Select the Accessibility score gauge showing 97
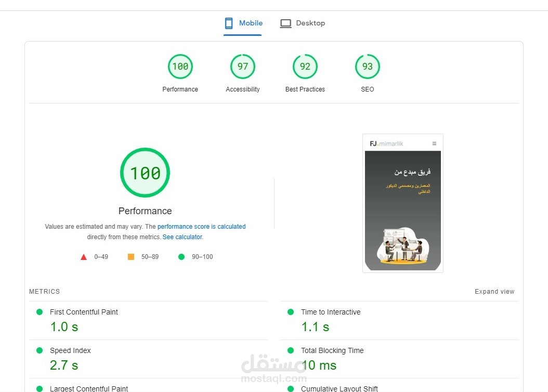Viewport: 548px width, 392px height. click(242, 66)
